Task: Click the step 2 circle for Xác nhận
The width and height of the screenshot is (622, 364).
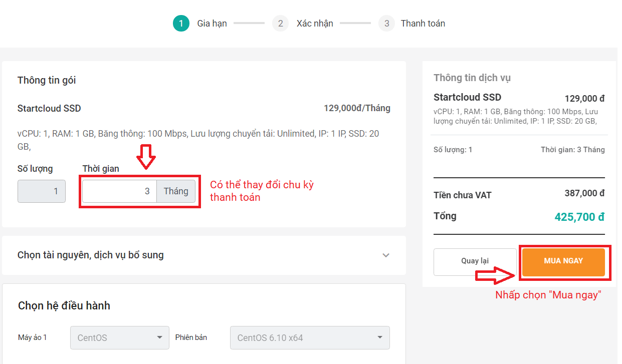Action: coord(280,24)
